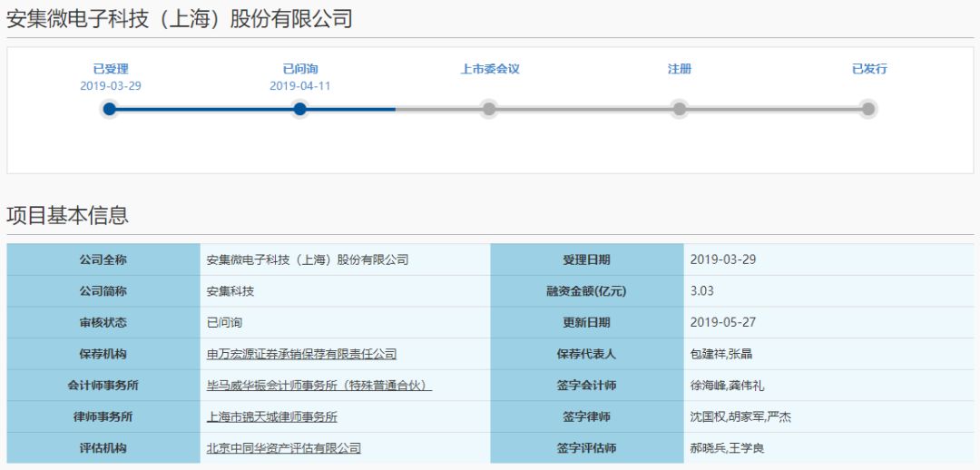
Task: Click the date 2019-03-29 under 已受理
Action: point(111,86)
